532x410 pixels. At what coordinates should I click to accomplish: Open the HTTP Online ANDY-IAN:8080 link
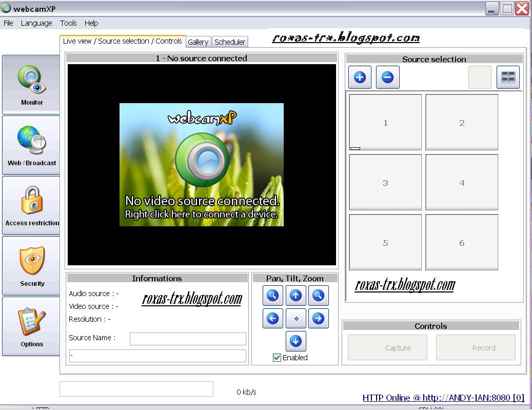coord(443,398)
